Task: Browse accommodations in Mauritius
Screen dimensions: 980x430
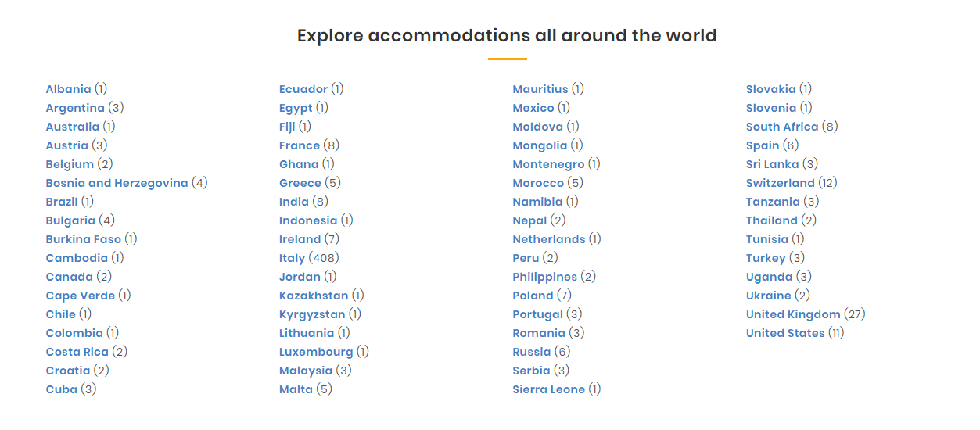Action: [x=540, y=89]
